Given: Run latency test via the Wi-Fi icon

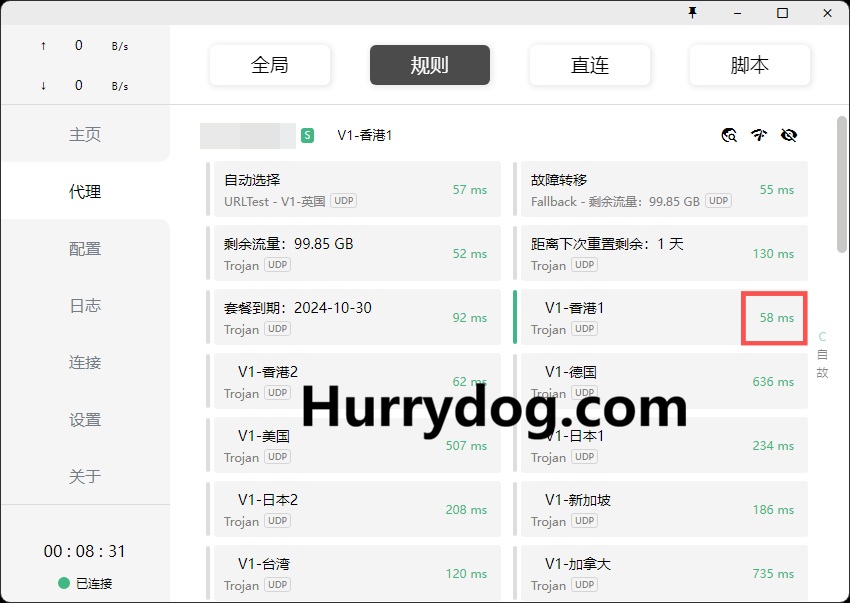Looking at the screenshot, I should coord(759,135).
